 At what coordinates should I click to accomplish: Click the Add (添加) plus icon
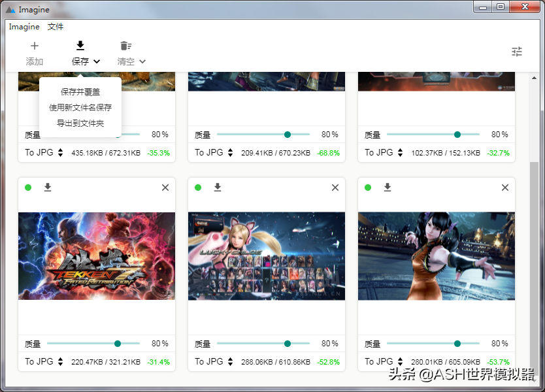point(35,46)
